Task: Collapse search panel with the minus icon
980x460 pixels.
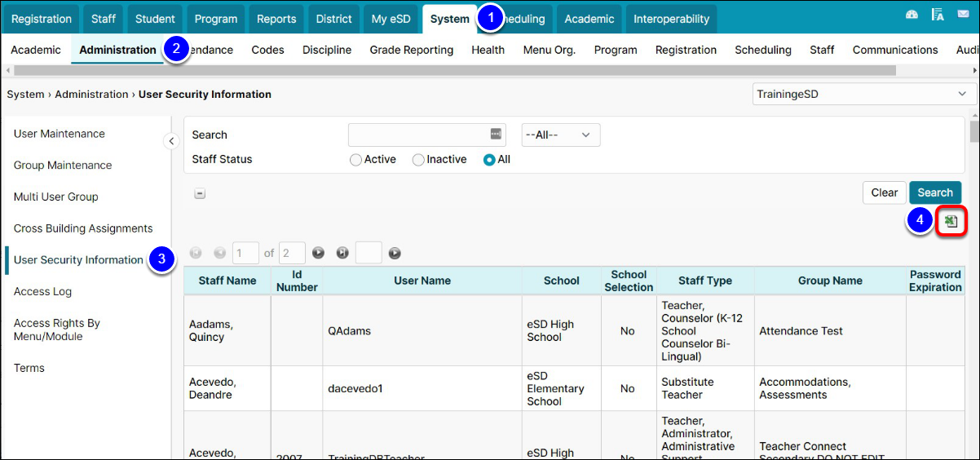Action: 200,194
